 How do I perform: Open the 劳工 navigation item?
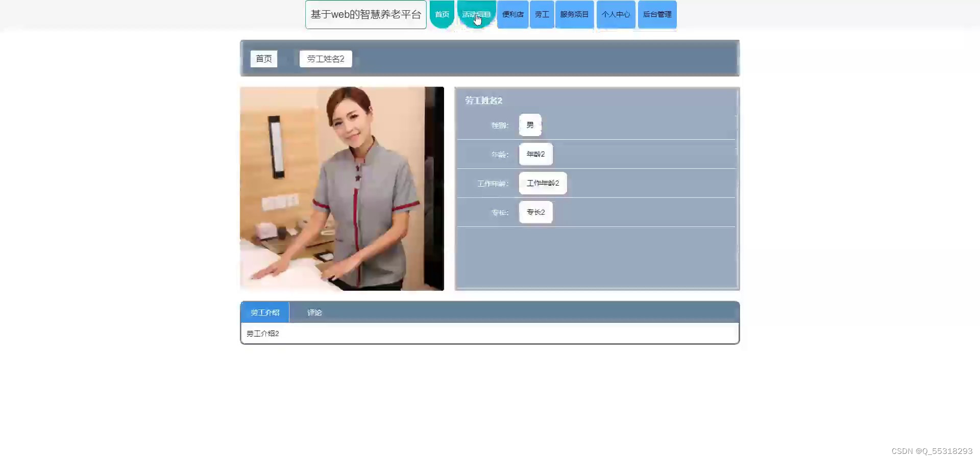542,14
